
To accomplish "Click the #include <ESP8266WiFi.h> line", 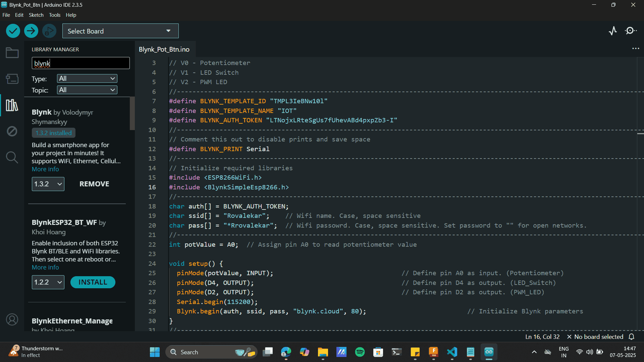I will pos(215,178).
